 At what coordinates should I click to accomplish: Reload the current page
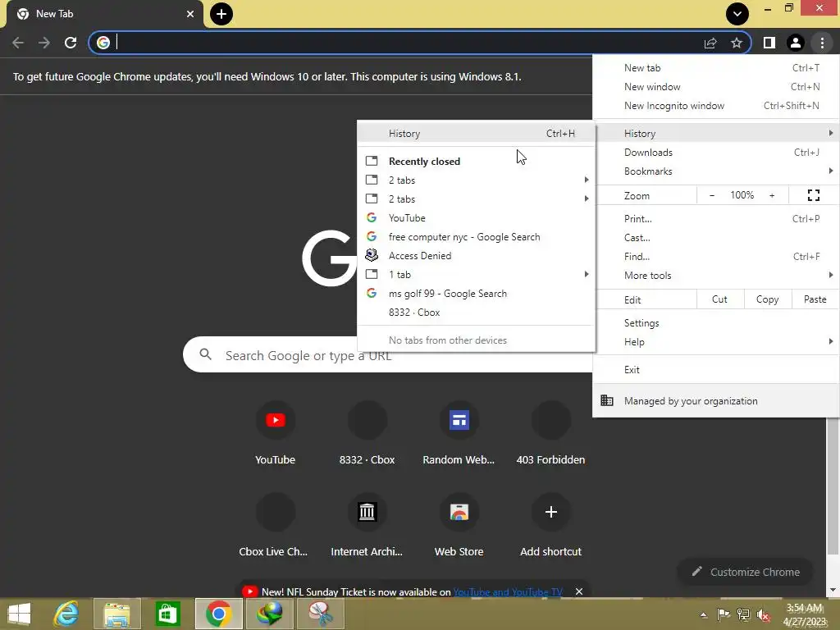coord(71,43)
